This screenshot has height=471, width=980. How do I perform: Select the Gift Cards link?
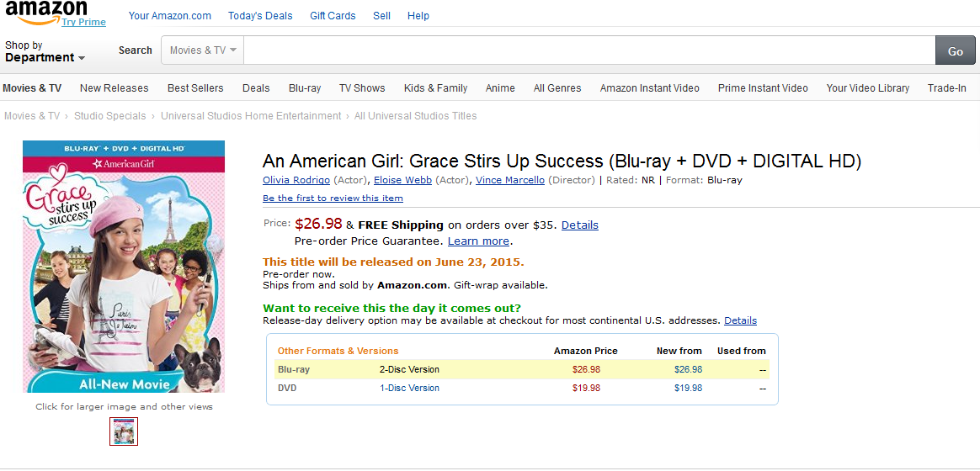[x=333, y=16]
